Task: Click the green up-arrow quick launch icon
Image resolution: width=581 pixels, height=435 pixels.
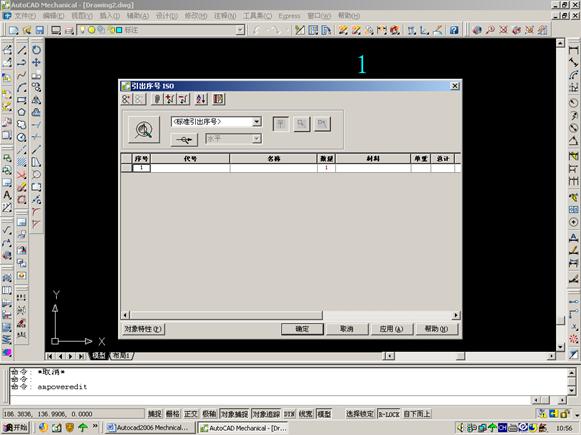Action: tap(82, 428)
